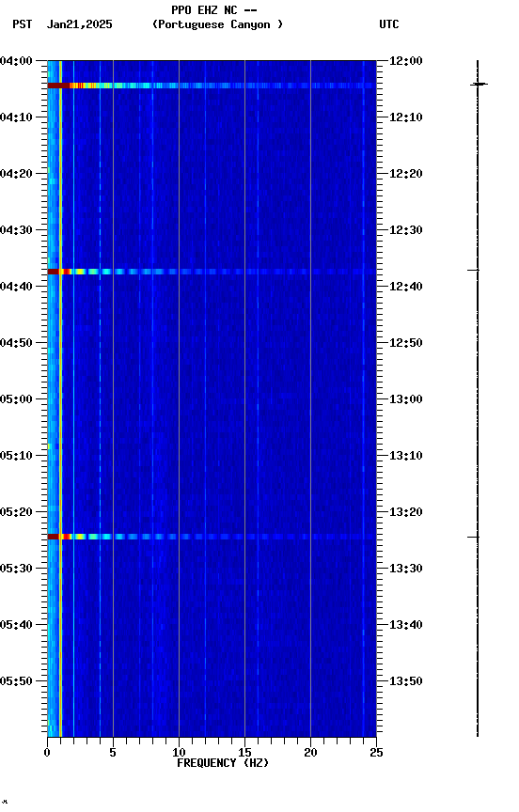Click the '05:40' PST time label
This screenshot has width=519, height=812.
(16, 626)
